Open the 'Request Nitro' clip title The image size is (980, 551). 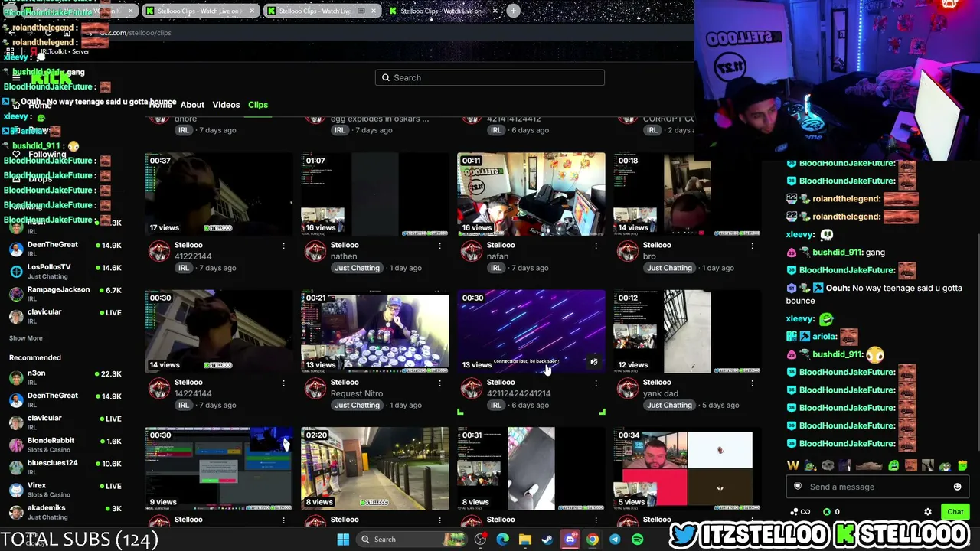(357, 393)
